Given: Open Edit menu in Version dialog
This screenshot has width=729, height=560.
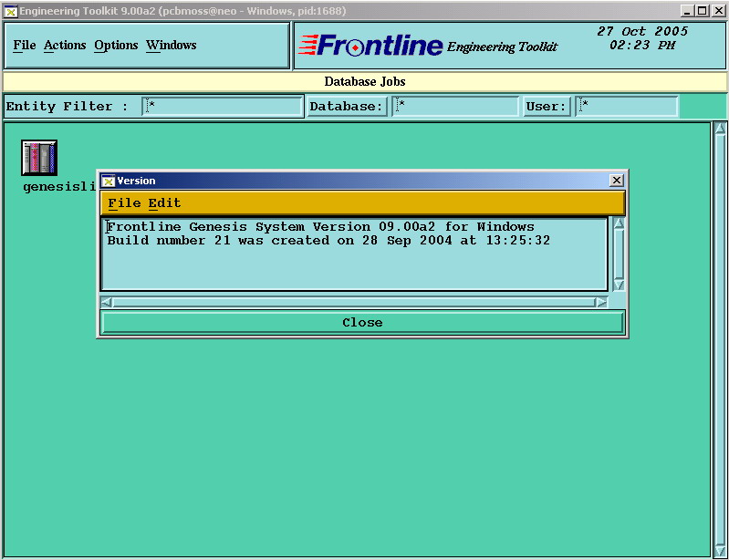Looking at the screenshot, I should click(x=164, y=203).
